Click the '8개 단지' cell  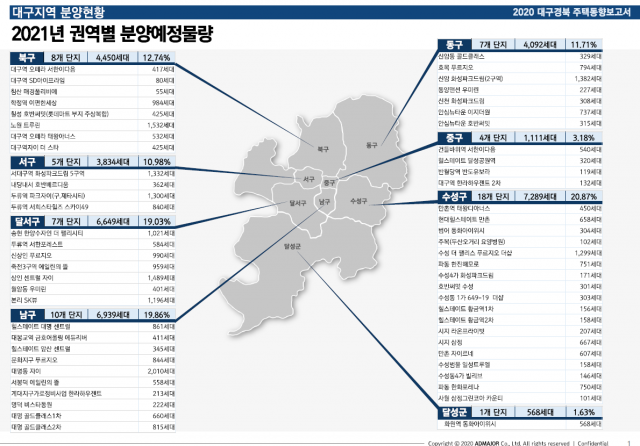tap(65, 58)
